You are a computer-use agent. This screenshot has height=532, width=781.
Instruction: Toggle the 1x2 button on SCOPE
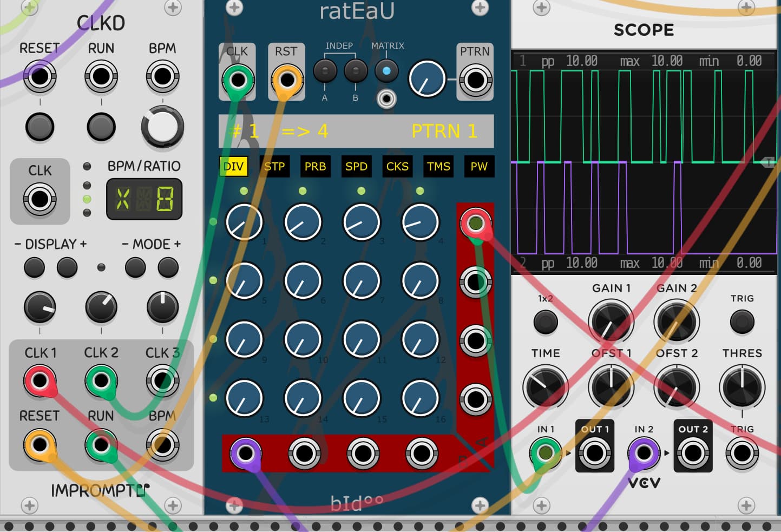[x=546, y=321]
